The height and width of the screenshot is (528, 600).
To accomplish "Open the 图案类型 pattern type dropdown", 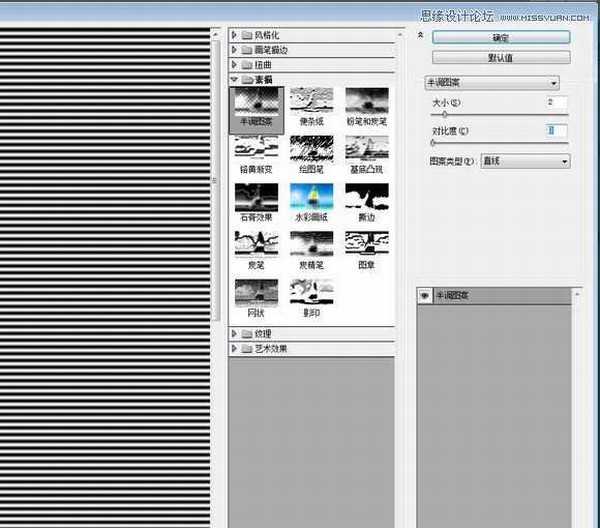I will pos(524,161).
